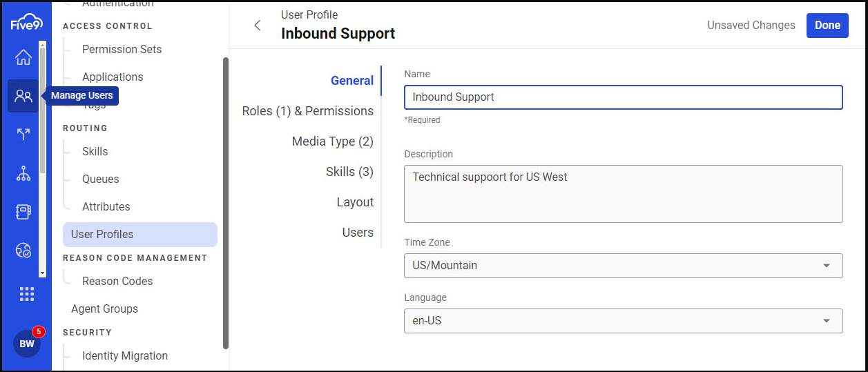Select the General tab
This screenshot has height=372, width=868.
point(352,81)
